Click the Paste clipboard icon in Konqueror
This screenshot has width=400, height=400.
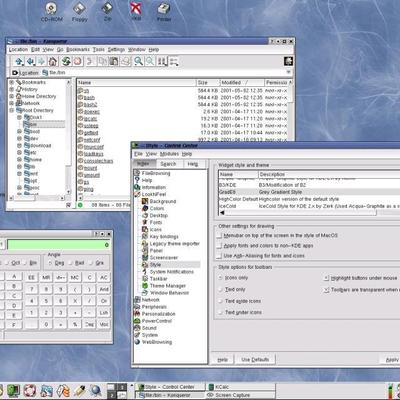[114, 61]
